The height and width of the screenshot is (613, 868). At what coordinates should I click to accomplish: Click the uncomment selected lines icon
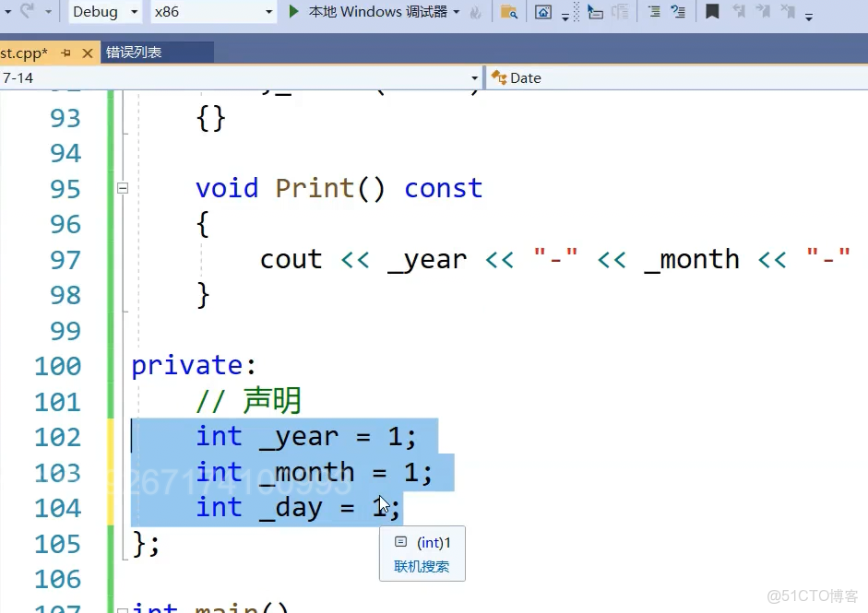678,12
